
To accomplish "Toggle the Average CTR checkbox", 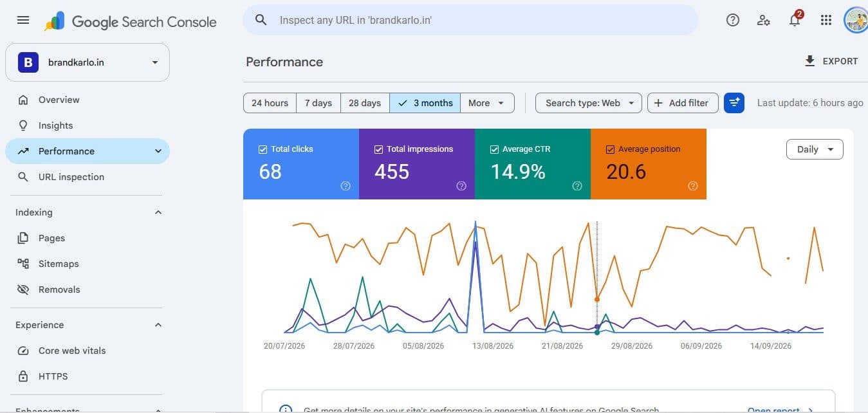I will [494, 149].
